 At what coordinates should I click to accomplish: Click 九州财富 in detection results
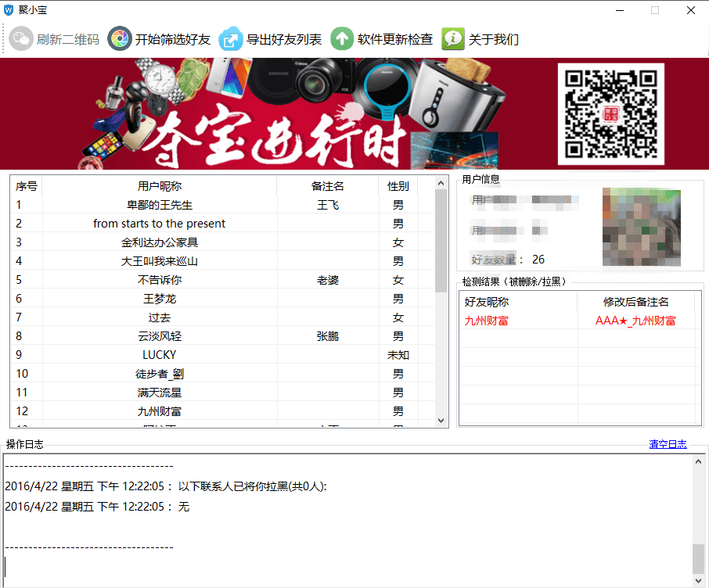point(486,321)
